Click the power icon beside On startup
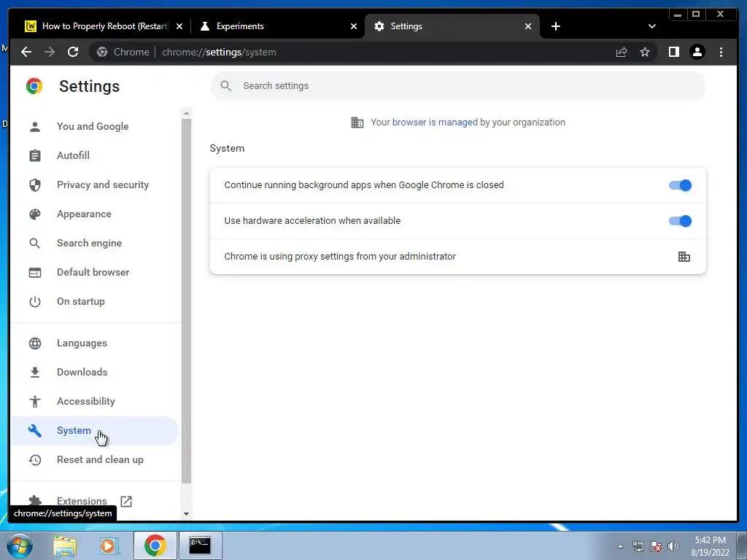The height and width of the screenshot is (560, 747). coord(35,301)
